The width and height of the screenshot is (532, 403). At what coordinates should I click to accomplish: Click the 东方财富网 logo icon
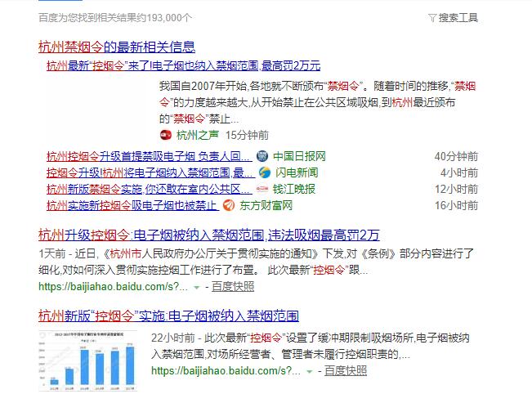pyautogui.click(x=229, y=205)
